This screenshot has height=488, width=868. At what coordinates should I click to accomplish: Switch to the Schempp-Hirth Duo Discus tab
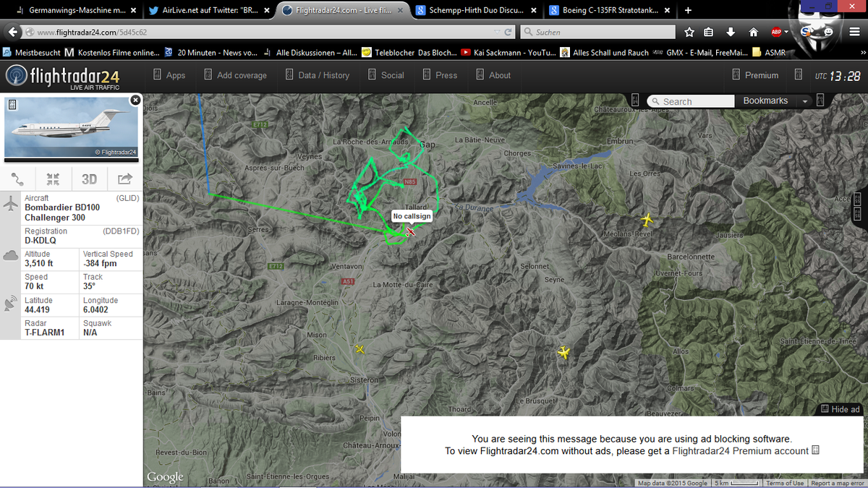click(x=476, y=11)
